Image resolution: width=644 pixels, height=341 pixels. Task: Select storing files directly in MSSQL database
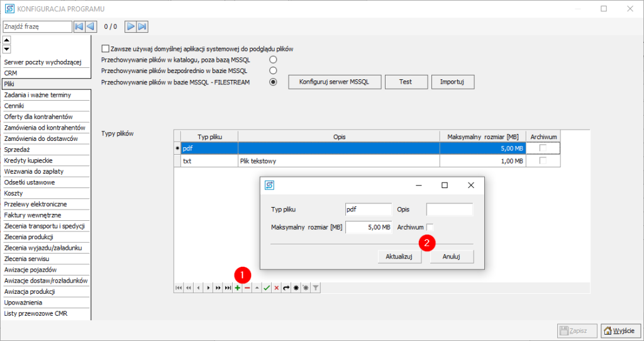(273, 70)
